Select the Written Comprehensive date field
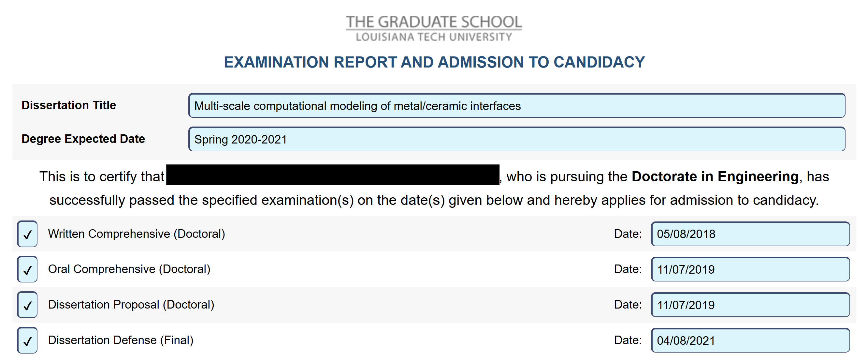 (750, 234)
